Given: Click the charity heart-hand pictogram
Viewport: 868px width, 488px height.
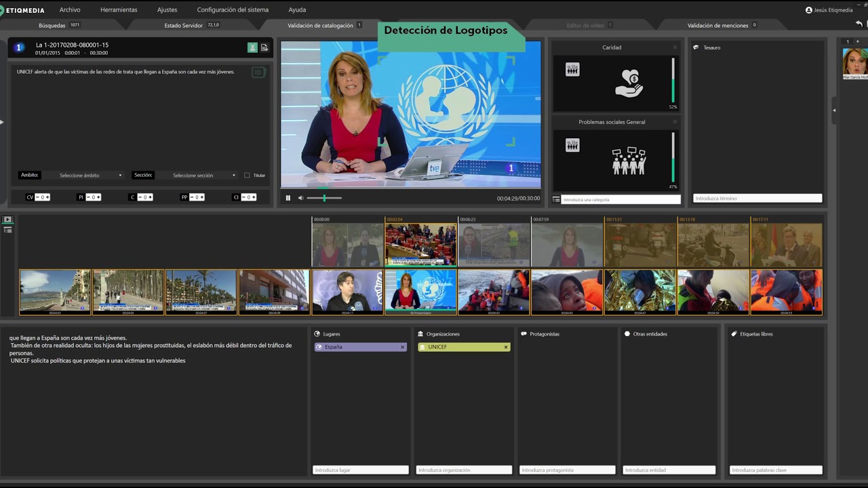Looking at the screenshot, I should tap(629, 83).
